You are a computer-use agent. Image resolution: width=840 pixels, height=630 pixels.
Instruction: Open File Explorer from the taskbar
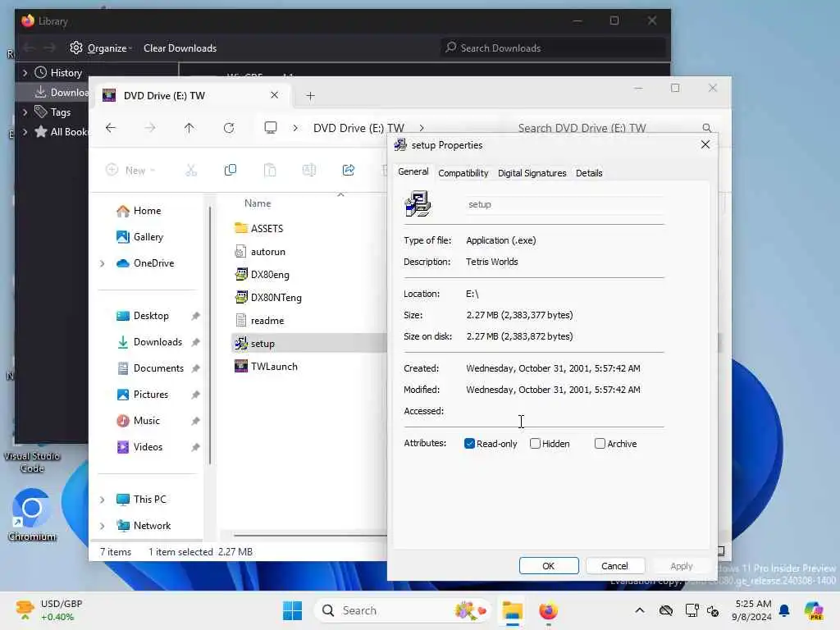coord(512,610)
